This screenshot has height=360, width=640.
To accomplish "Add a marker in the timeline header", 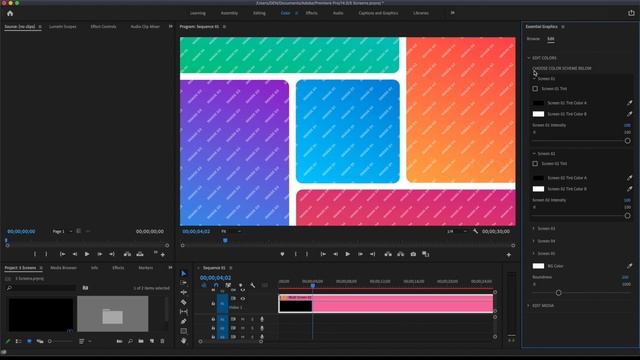I will [240, 285].
